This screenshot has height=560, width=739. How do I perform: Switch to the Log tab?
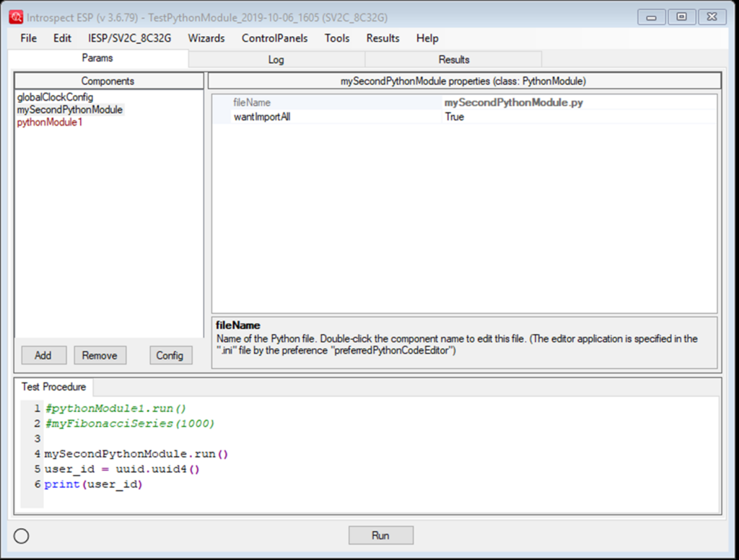click(276, 59)
